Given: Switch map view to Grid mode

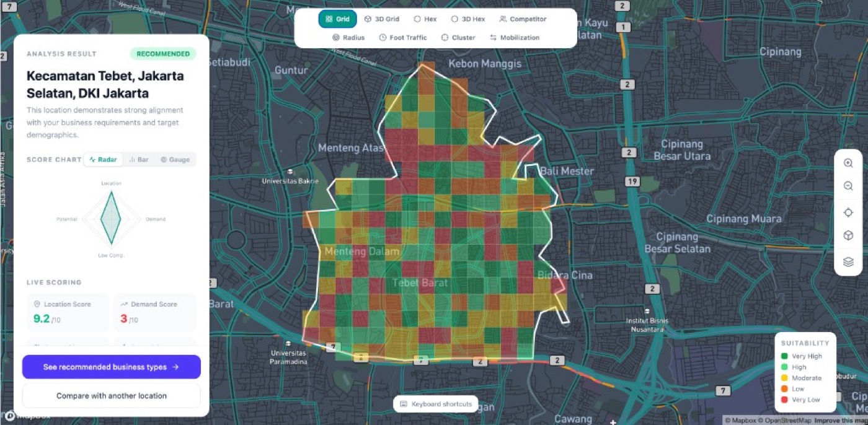Looking at the screenshot, I should (338, 19).
